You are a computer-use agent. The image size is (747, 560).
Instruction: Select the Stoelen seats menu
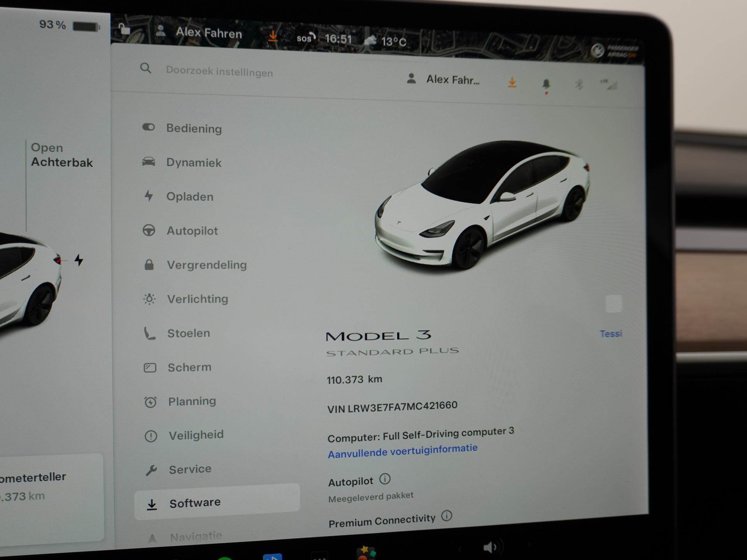click(x=177, y=333)
